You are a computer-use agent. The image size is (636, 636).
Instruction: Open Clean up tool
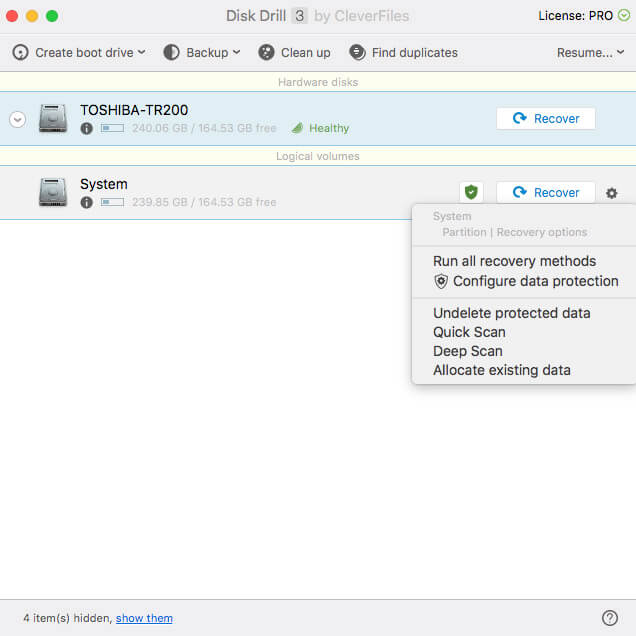tap(294, 52)
